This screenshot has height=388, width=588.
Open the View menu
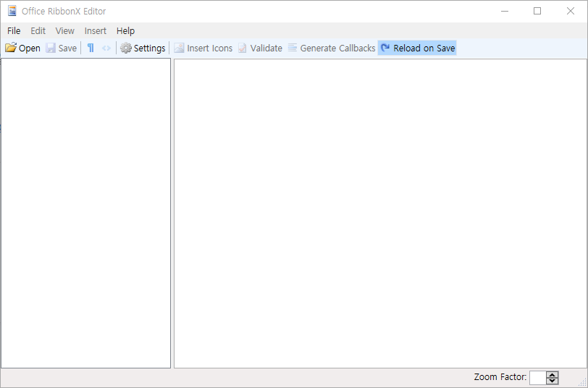[x=65, y=30]
